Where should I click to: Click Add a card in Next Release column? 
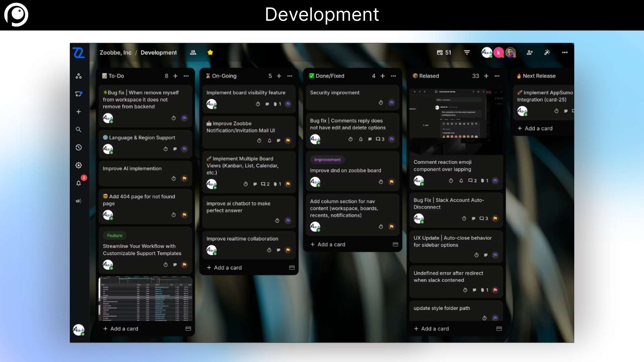pyautogui.click(x=535, y=128)
